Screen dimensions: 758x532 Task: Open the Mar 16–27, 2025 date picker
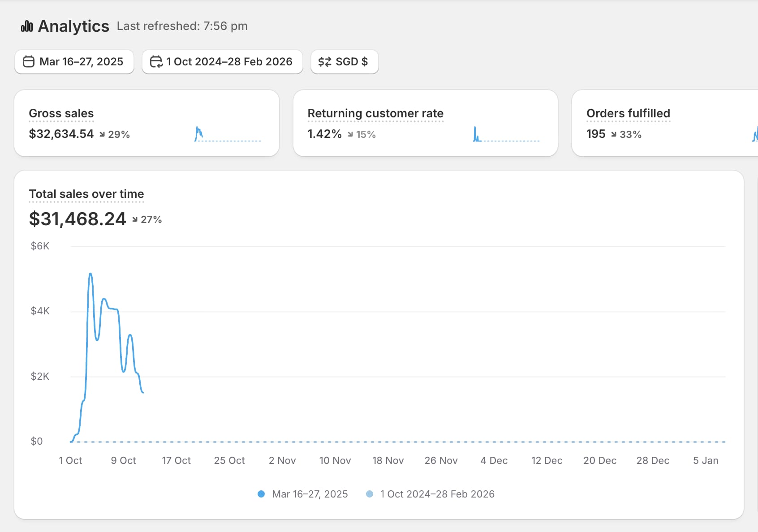74,62
